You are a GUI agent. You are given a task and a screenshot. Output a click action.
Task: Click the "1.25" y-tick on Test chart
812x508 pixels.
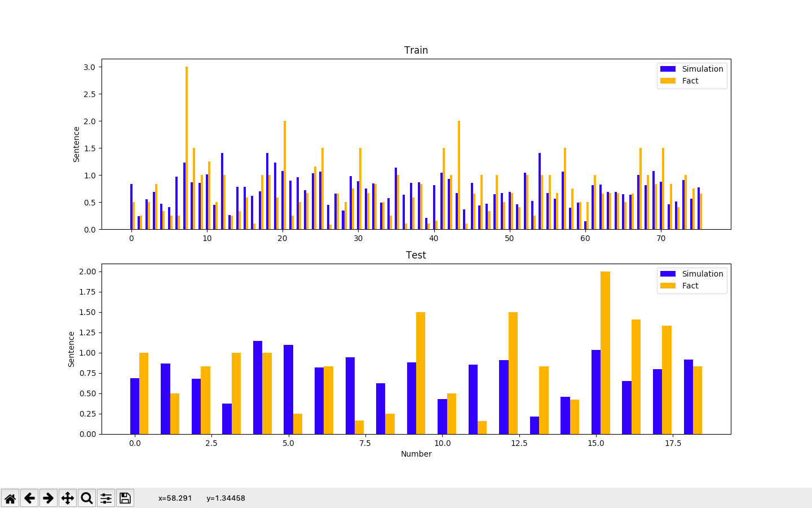[87, 332]
